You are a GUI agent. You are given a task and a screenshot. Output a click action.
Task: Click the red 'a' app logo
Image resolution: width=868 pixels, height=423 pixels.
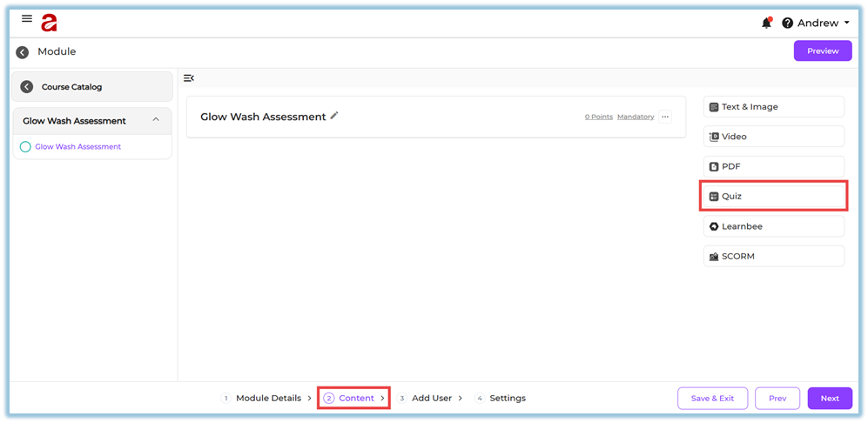(x=49, y=23)
